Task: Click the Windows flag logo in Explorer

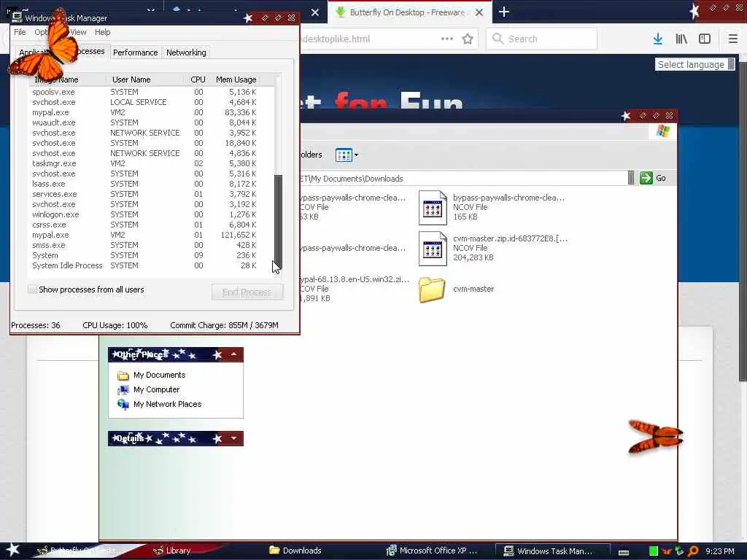Action: [x=662, y=131]
